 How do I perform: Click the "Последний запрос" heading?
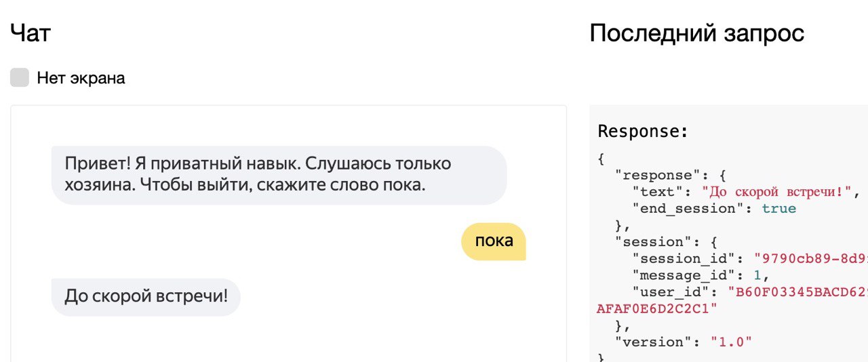(x=696, y=33)
